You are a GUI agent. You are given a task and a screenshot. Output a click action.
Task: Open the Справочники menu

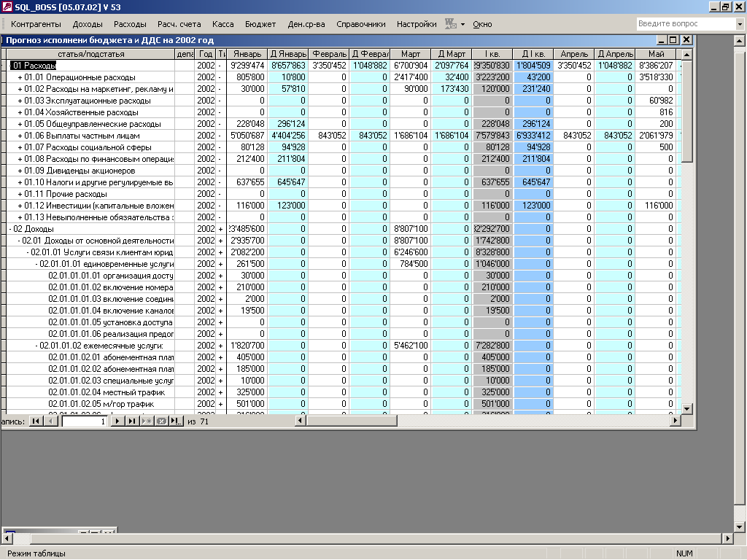tap(360, 24)
